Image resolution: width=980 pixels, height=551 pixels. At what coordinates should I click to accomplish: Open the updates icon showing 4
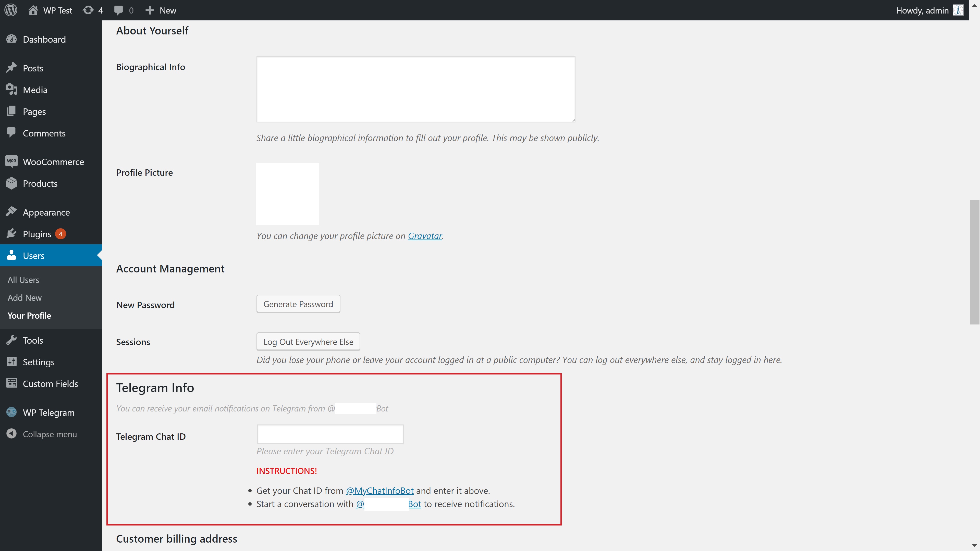pos(88,10)
